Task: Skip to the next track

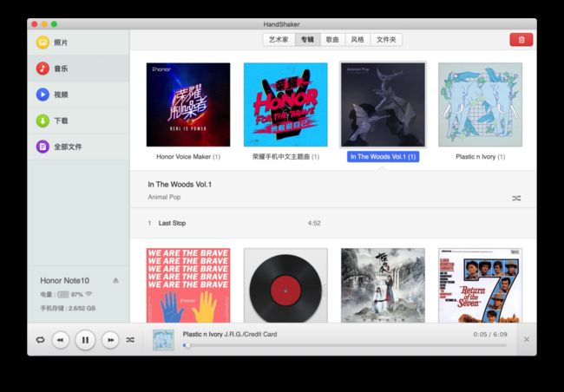Action: point(110,340)
